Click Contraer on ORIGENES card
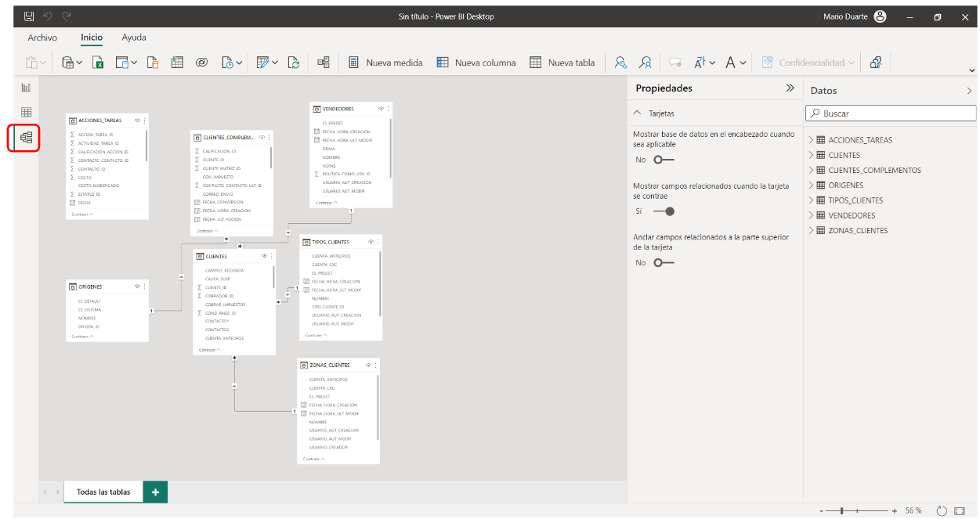The width and height of the screenshot is (980, 519). click(x=82, y=337)
